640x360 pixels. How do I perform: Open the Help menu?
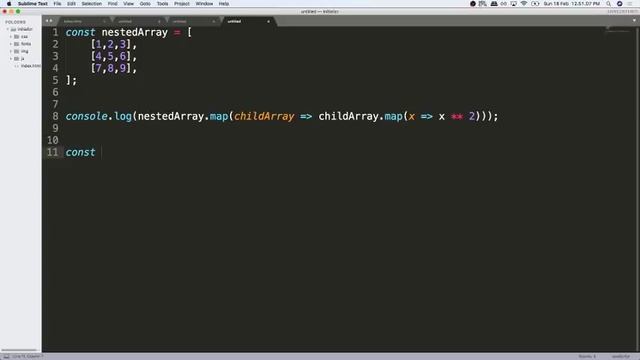pos(224,4)
